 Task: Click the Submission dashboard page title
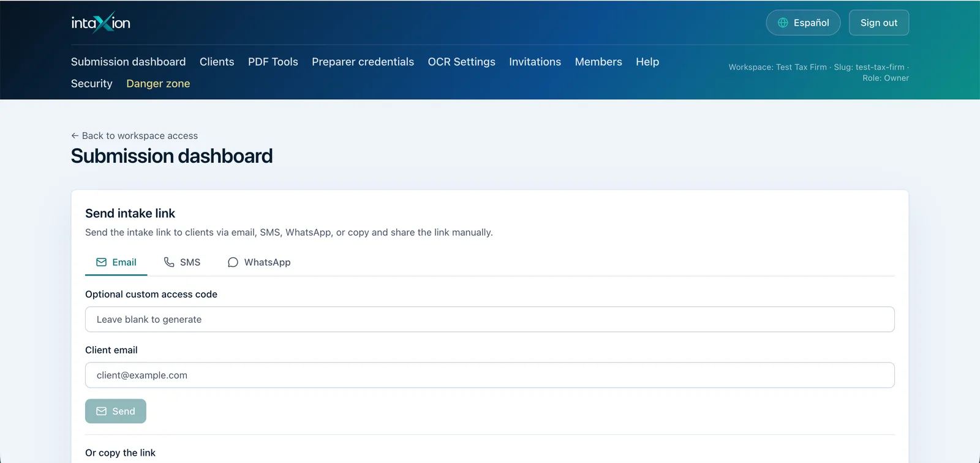pos(171,156)
